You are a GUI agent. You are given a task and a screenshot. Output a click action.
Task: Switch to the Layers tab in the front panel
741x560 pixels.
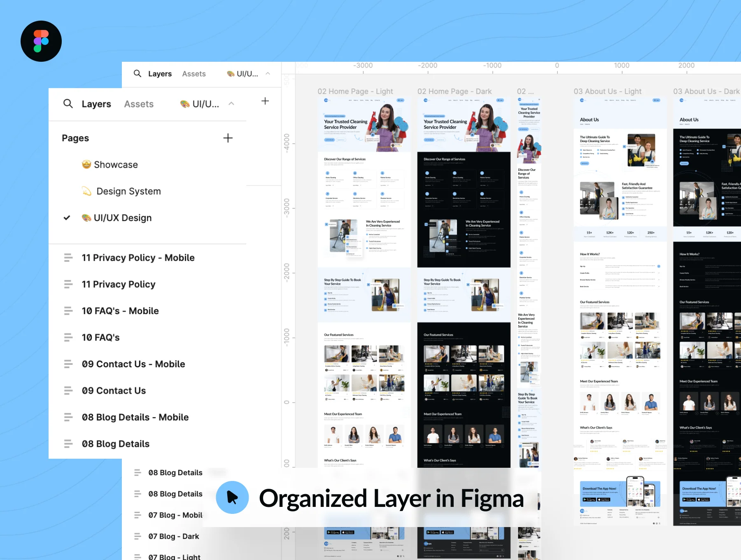(x=96, y=104)
